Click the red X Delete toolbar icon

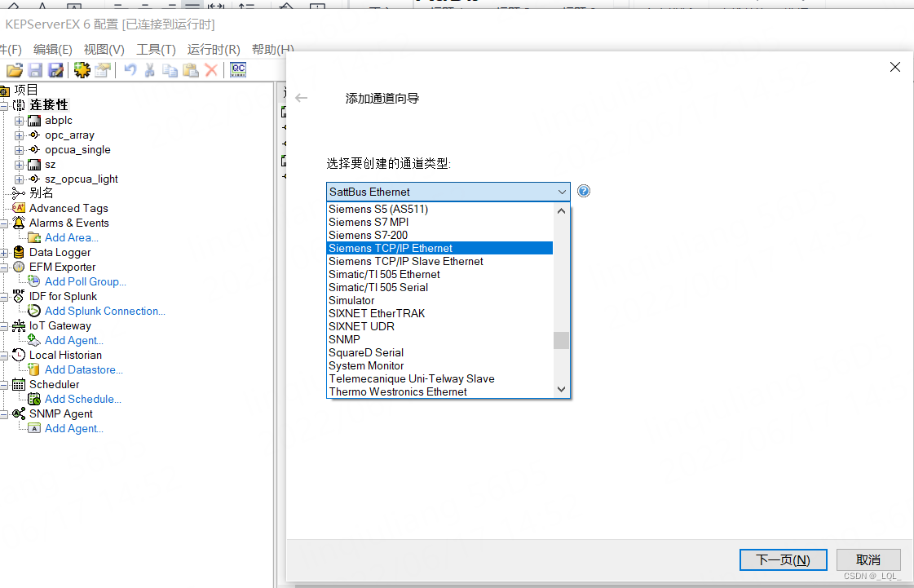(x=211, y=71)
